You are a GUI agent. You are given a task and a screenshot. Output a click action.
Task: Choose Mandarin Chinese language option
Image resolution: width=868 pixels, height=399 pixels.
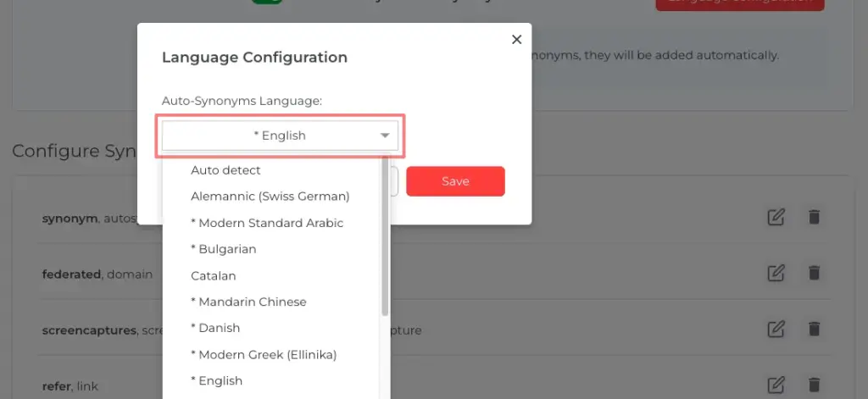248,302
